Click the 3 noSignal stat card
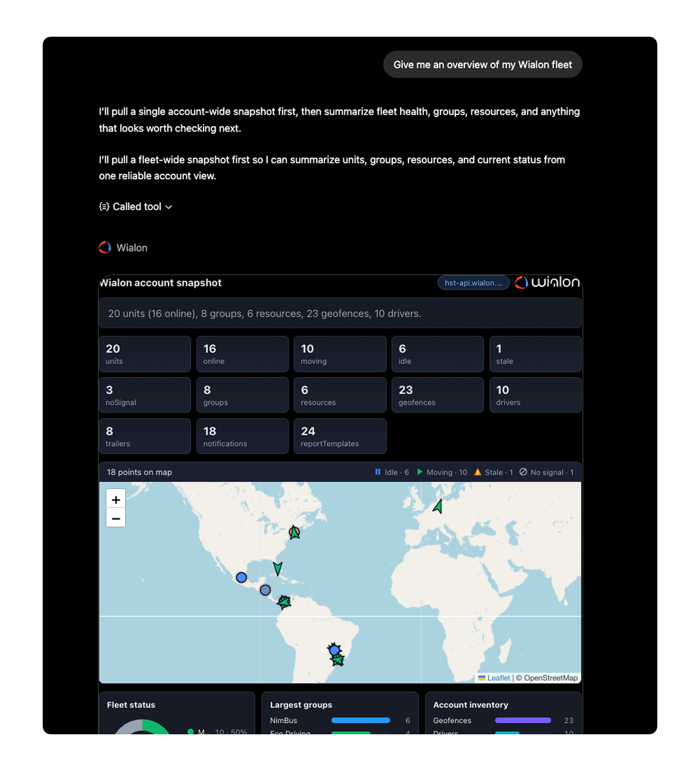Image resolution: width=700 pixels, height=771 pixels. click(145, 395)
